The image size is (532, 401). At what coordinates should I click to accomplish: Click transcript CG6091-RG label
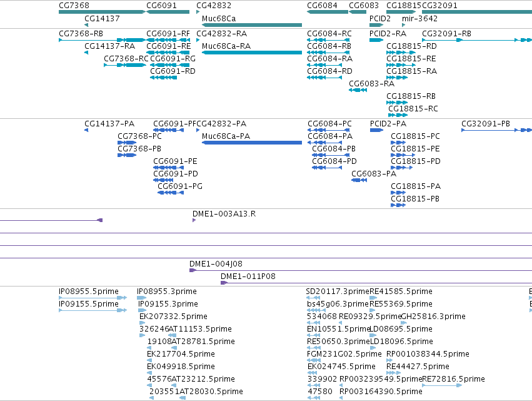coord(173,59)
